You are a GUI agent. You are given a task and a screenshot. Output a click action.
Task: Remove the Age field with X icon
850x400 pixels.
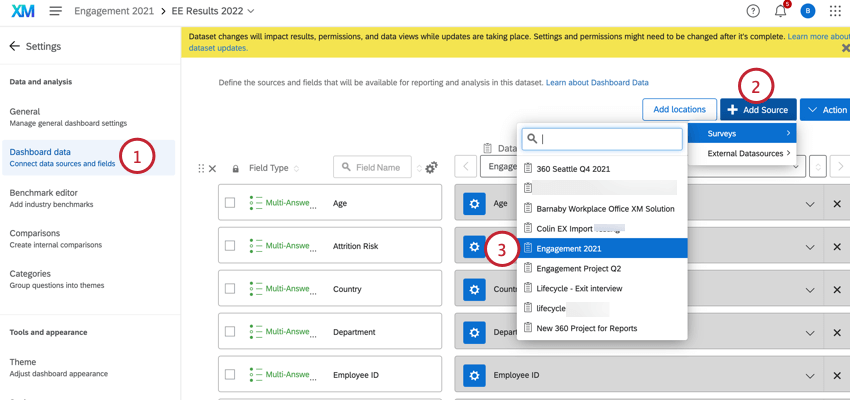click(x=837, y=204)
